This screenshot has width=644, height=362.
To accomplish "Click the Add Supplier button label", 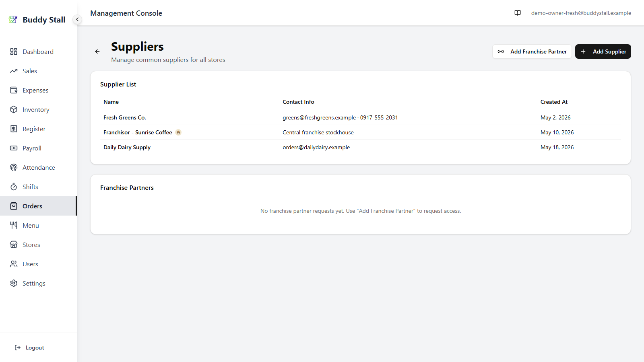I will (609, 51).
